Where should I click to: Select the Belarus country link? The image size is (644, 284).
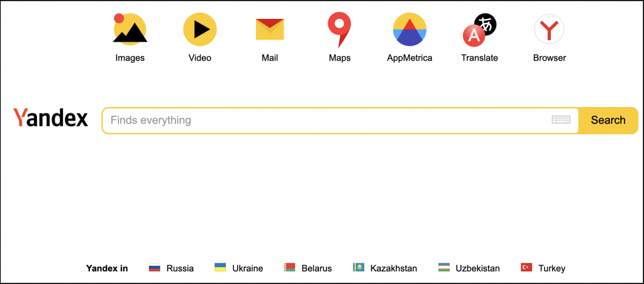[317, 268]
